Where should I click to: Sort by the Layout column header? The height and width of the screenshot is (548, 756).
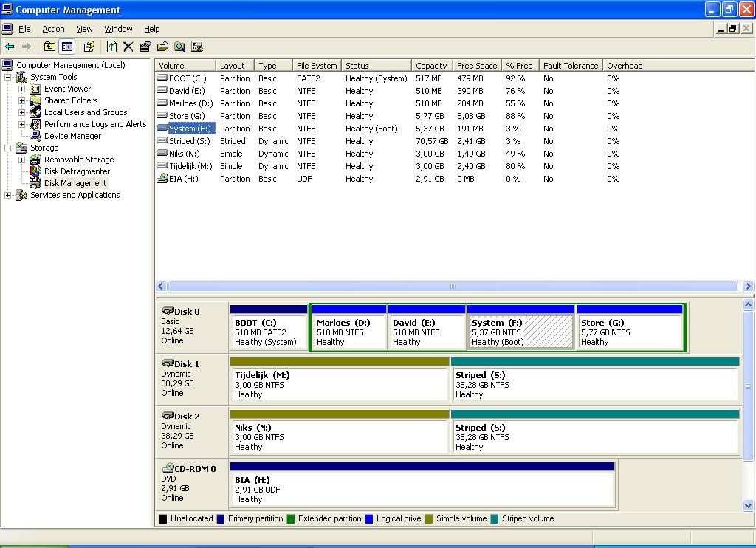click(x=235, y=66)
